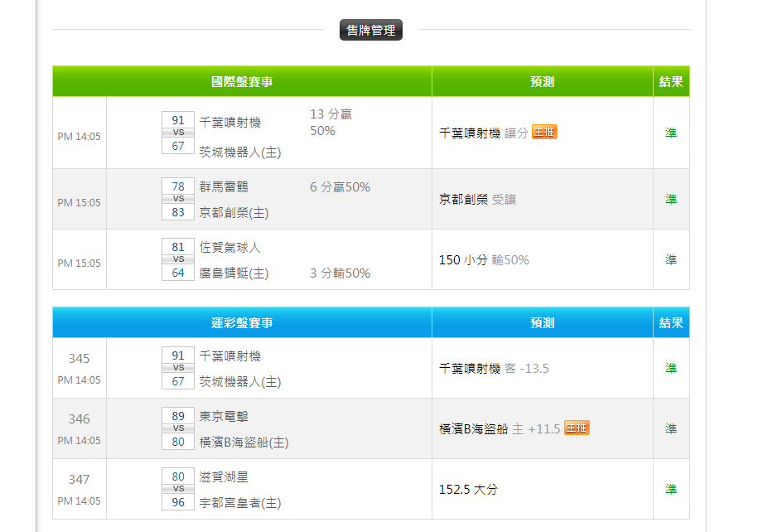Click score box 78 for 群馬雷鶴
Screen dimensions: 758x532
point(178,186)
